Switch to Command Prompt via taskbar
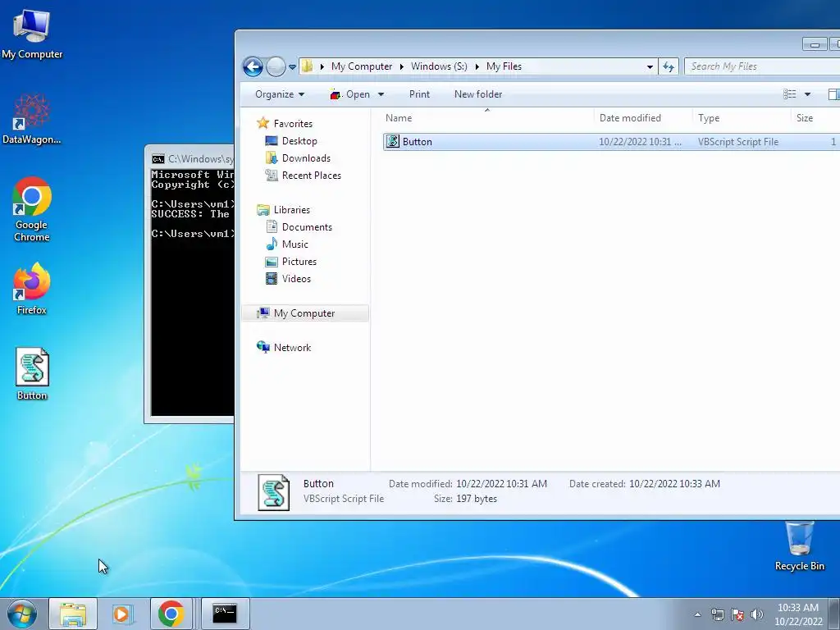This screenshot has width=840, height=630. pos(225,614)
